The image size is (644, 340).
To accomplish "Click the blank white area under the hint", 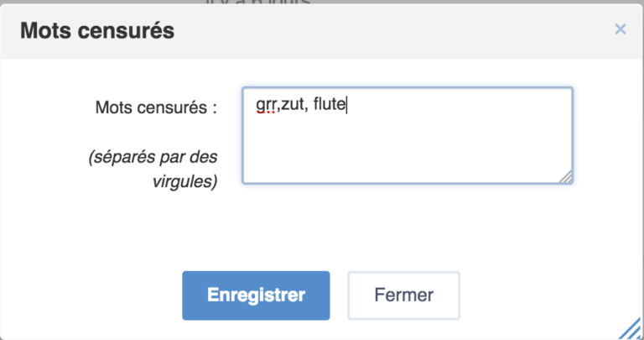I will (x=126, y=227).
